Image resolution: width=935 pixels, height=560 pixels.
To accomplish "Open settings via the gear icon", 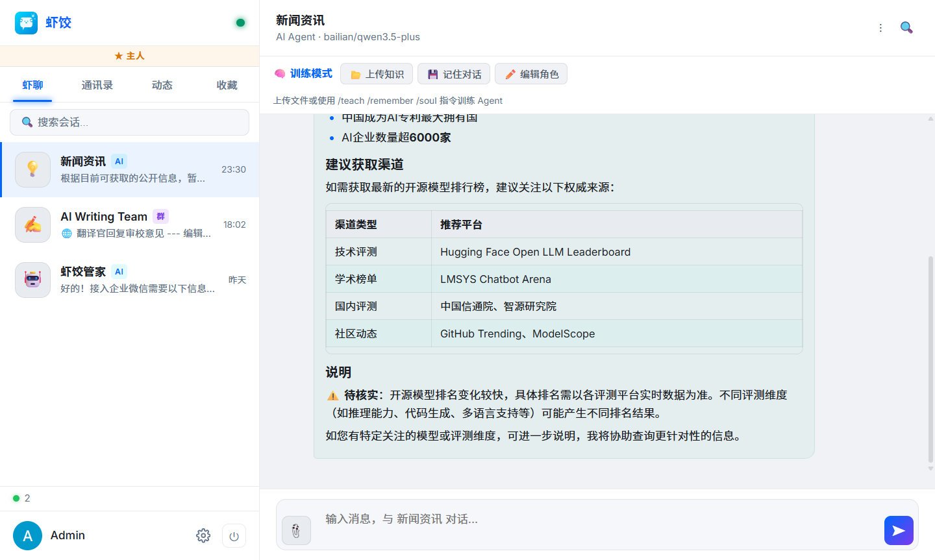I will click(203, 535).
